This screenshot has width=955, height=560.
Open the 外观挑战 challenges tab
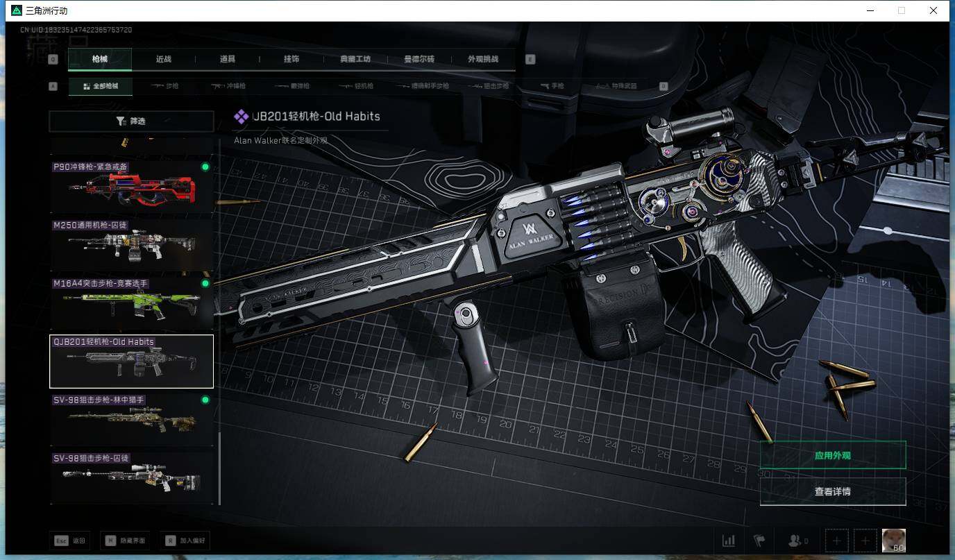tap(483, 59)
